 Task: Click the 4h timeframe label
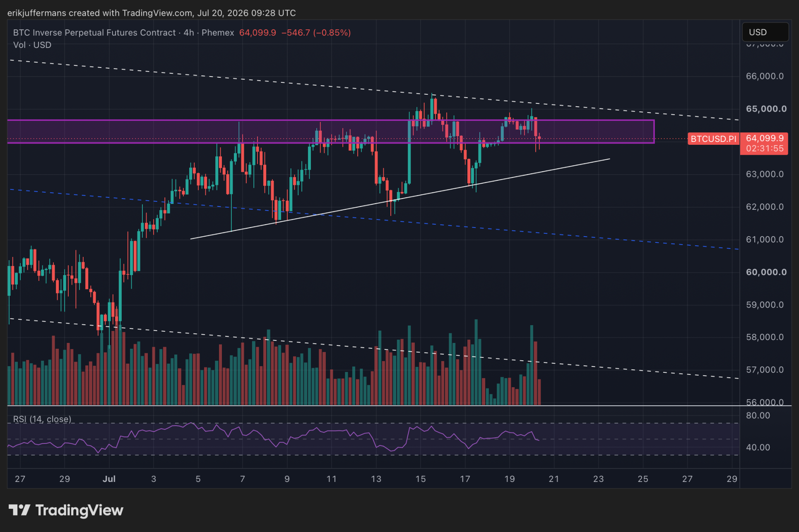pyautogui.click(x=189, y=33)
